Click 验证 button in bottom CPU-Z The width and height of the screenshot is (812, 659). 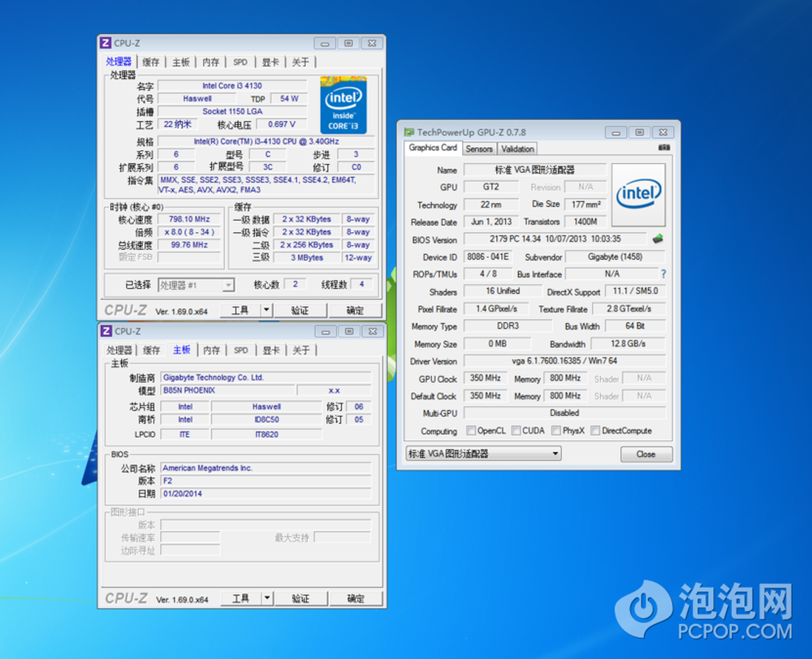[300, 598]
